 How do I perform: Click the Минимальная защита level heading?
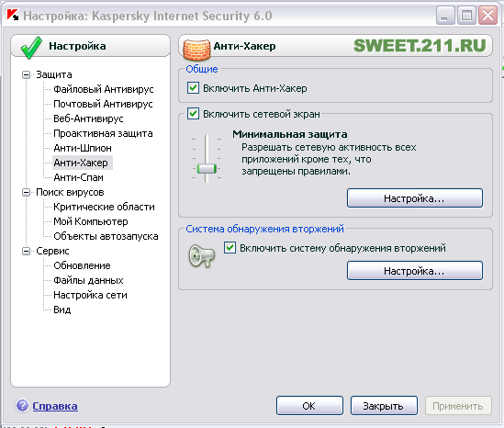290,134
